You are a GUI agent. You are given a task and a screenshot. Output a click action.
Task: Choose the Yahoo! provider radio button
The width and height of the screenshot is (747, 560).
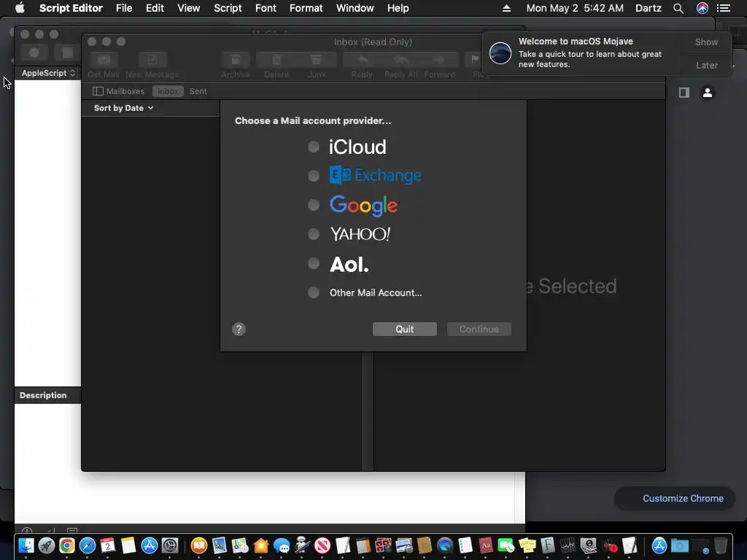314,234
